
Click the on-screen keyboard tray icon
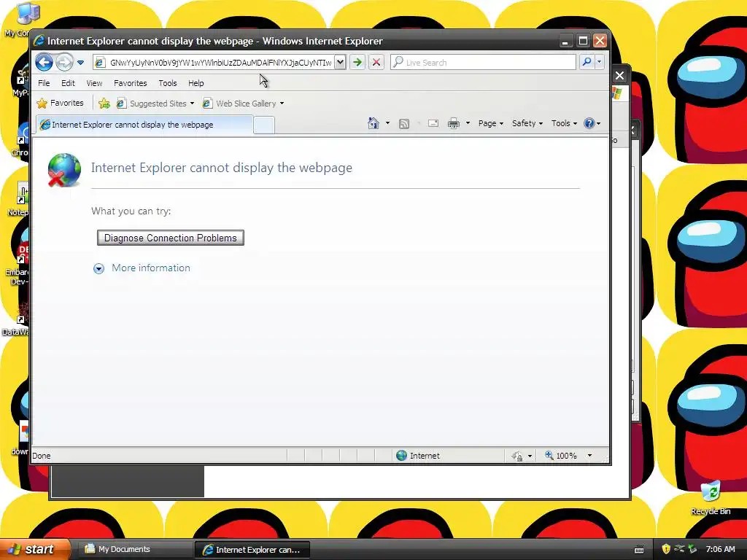639,550
